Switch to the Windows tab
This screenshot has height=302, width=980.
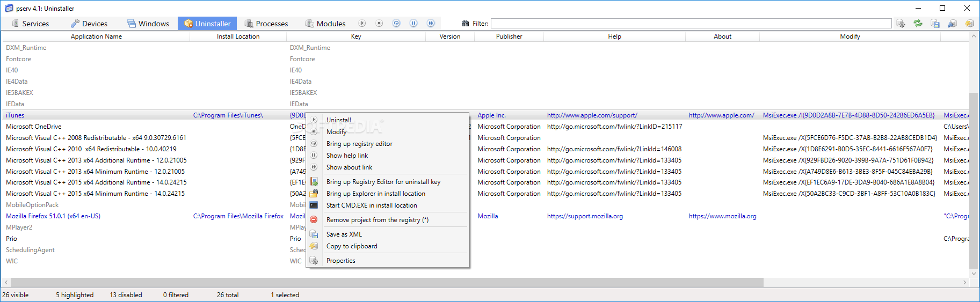(148, 24)
